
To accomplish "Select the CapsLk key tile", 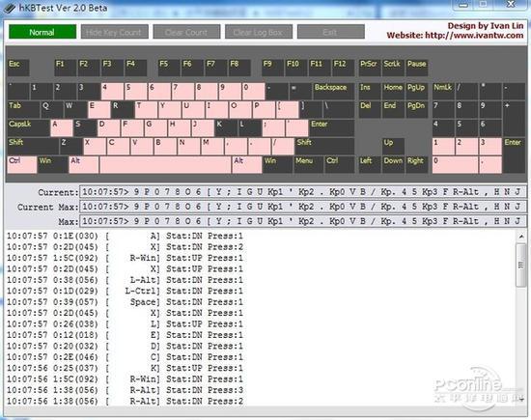I will [29, 127].
